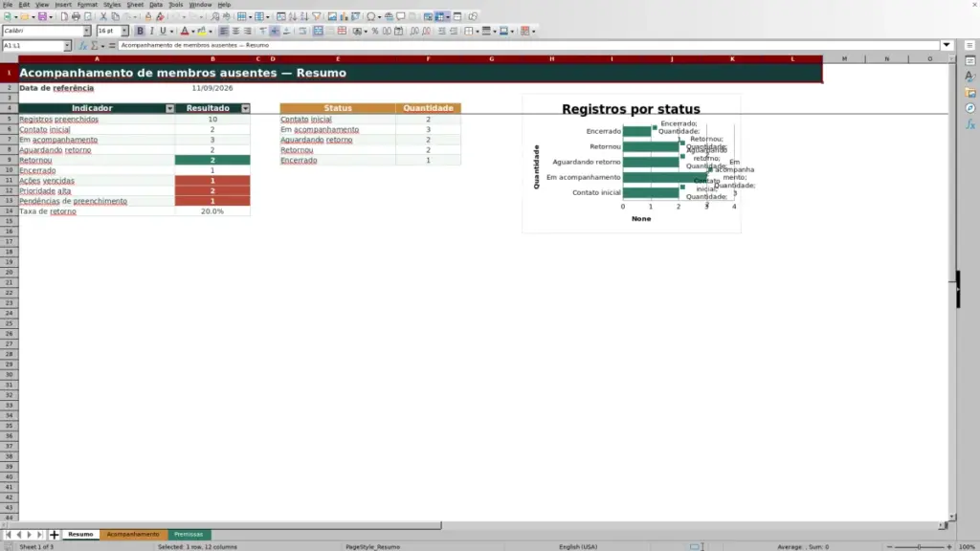This screenshot has height=551, width=980.
Task: Print the spreadsheet
Action: 76,16
